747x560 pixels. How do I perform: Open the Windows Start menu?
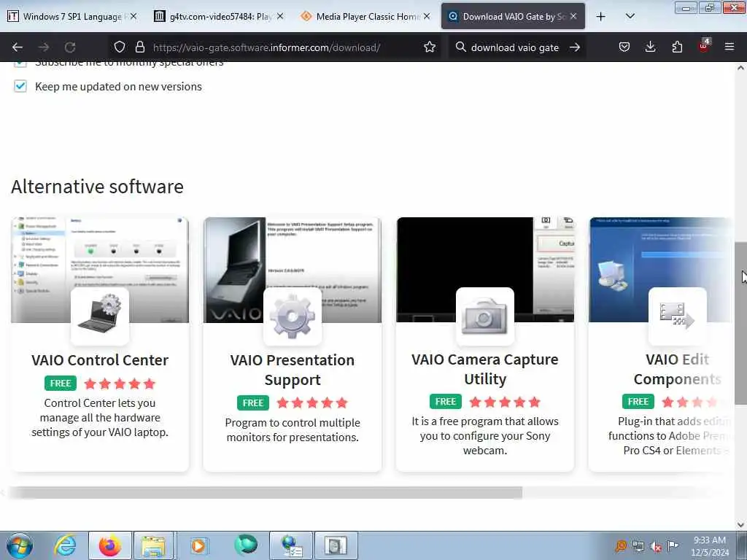(20, 545)
